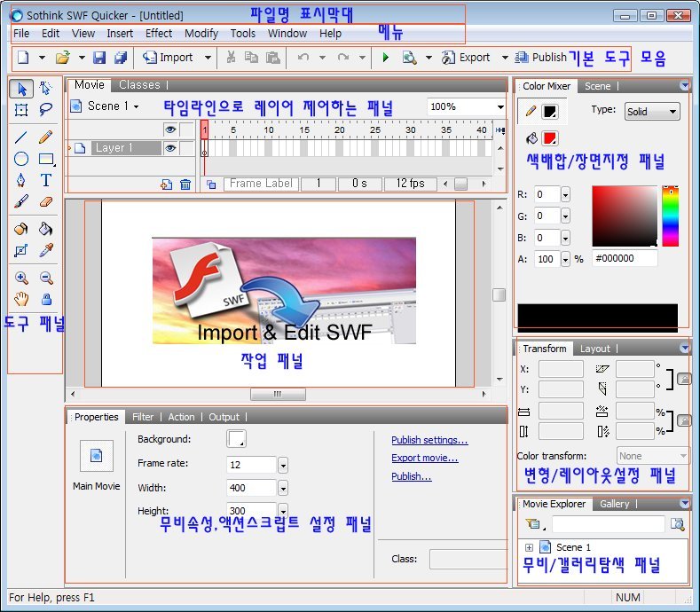
Task: Expand Scene 1 in Movie Explorer
Action: pyautogui.click(x=529, y=548)
